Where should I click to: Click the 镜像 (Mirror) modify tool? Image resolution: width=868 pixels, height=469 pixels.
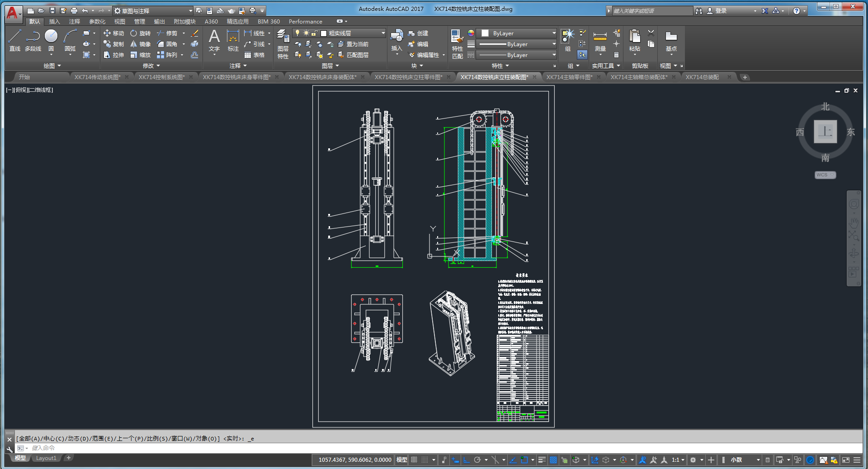140,44
